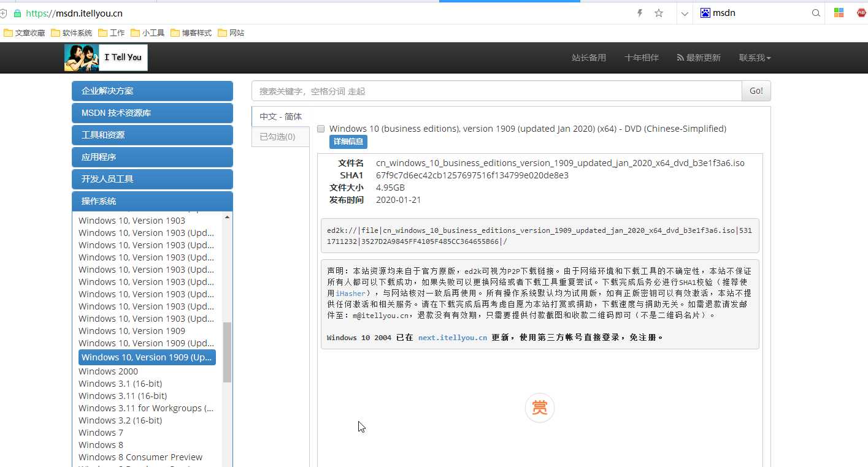Expand the 企业解决方案 sidebar panel
This screenshot has height=467, width=868.
click(x=152, y=91)
